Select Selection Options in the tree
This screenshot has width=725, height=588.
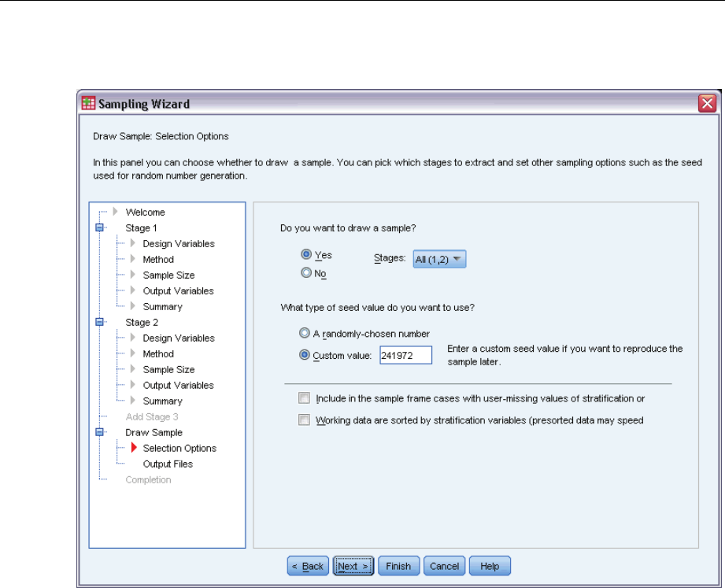[x=179, y=448]
